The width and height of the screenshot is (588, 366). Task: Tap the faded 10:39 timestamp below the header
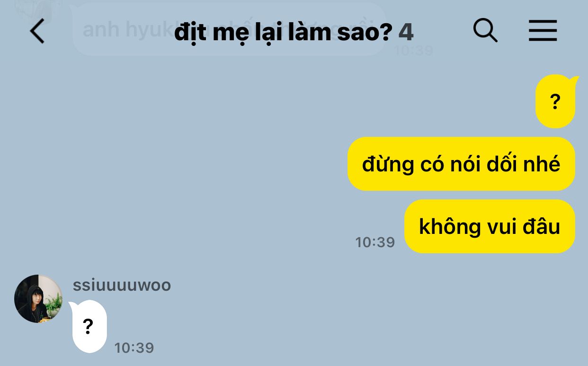pos(414,50)
